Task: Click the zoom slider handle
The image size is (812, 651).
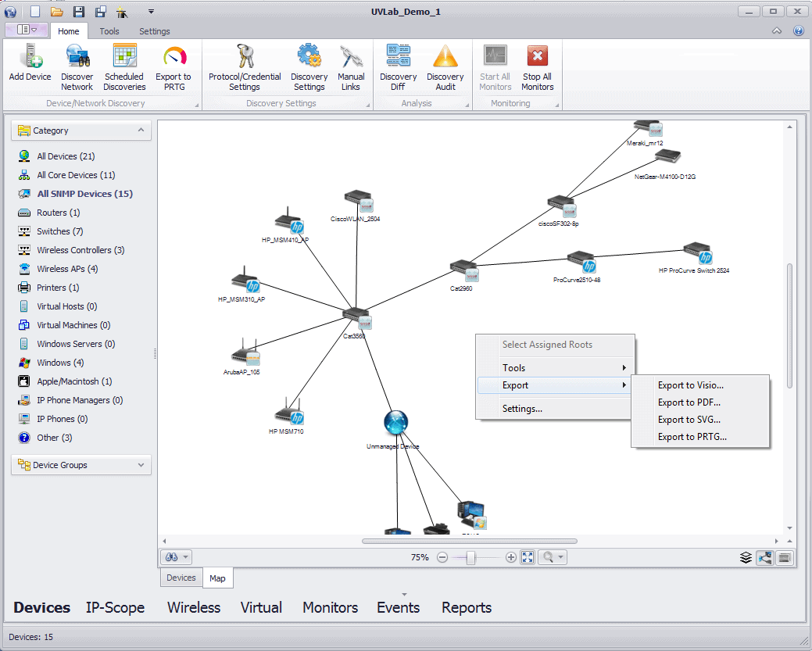Action: [x=470, y=557]
